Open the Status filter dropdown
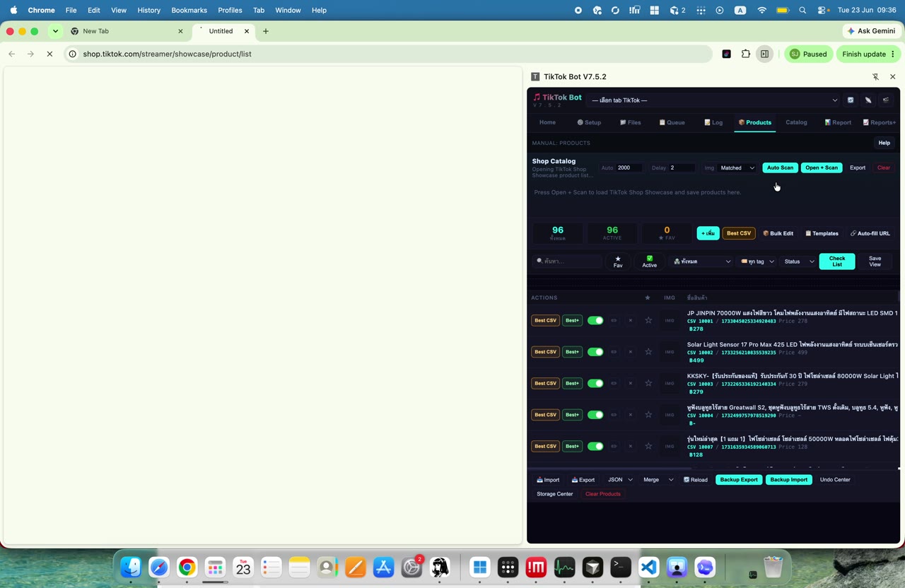Image resolution: width=905 pixels, height=588 pixels. [x=799, y=261]
